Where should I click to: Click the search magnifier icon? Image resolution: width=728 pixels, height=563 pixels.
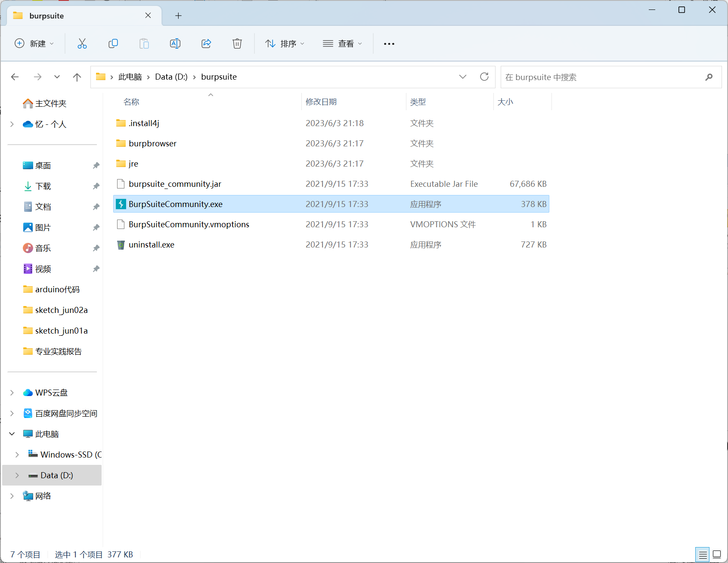(x=709, y=77)
